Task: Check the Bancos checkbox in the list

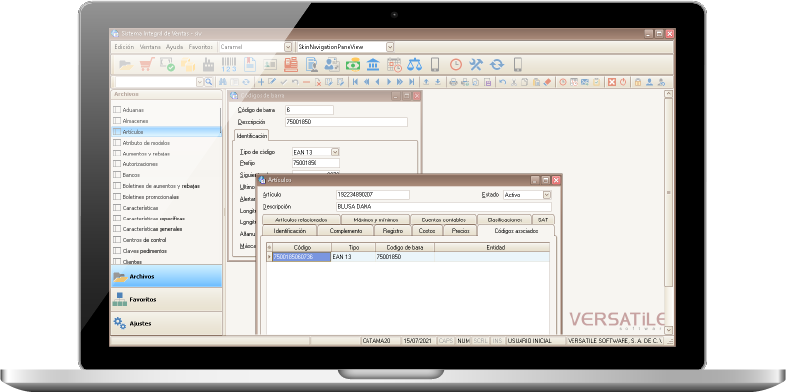Action: coord(117,175)
